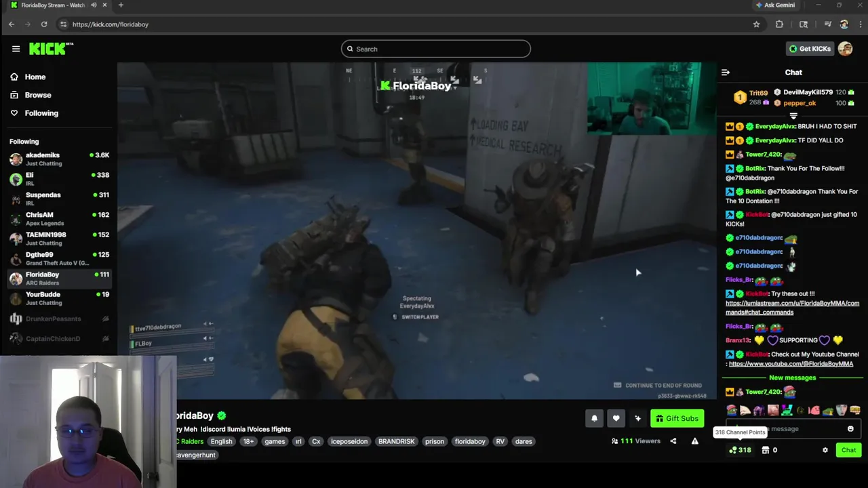Click the browser address bar URL
The image size is (868, 488).
point(111,24)
